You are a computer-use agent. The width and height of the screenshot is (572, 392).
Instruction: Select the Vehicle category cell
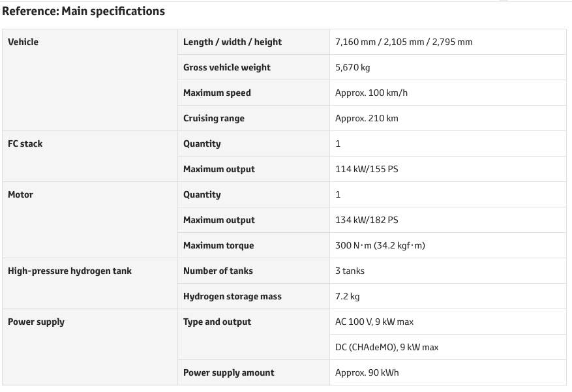point(23,42)
